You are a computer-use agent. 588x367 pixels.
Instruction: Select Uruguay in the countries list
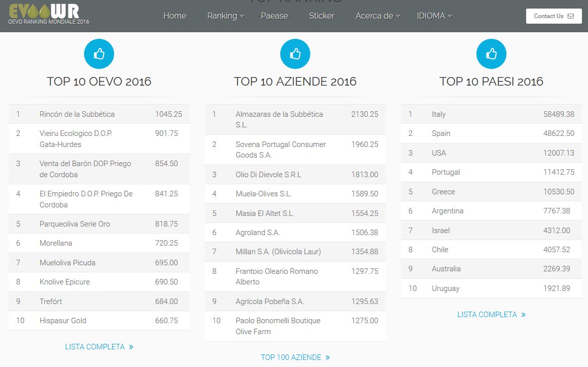click(491, 288)
